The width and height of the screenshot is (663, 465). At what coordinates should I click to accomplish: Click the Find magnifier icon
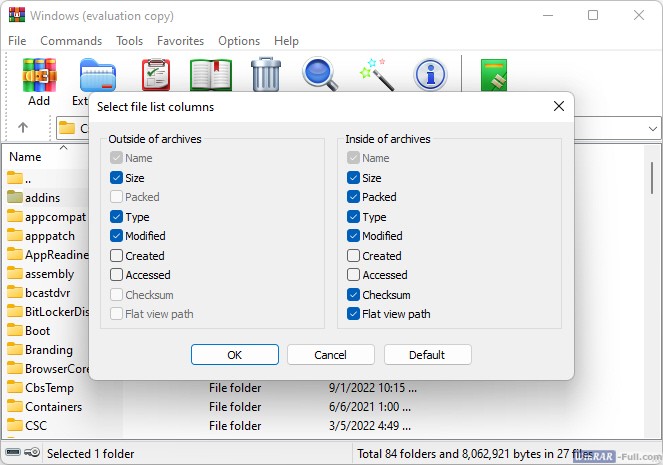click(321, 75)
